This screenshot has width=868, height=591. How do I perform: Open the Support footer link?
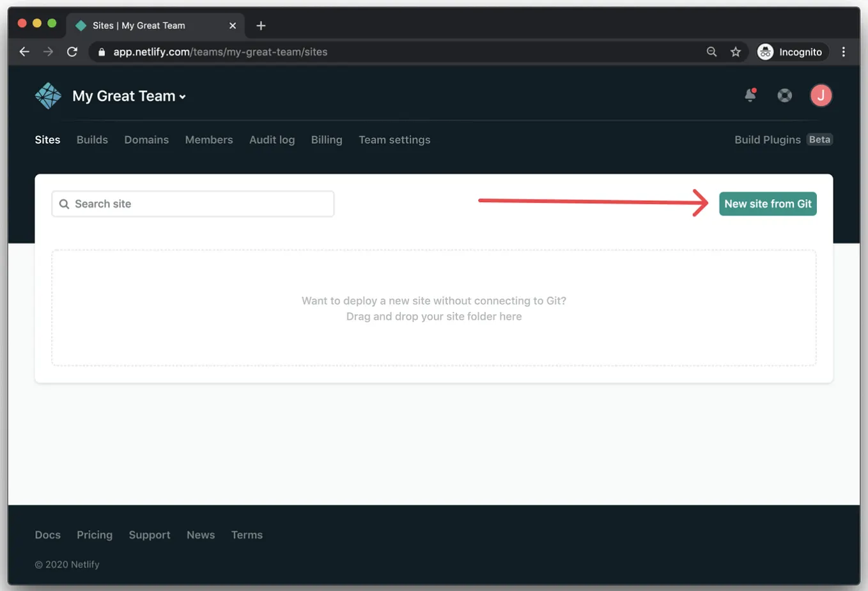pos(150,535)
